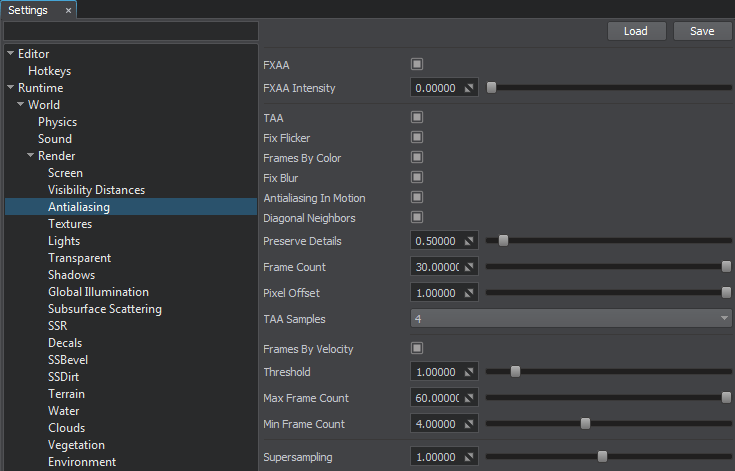
Task: Enable Frames By Velocity checkbox
Action: pyautogui.click(x=417, y=349)
